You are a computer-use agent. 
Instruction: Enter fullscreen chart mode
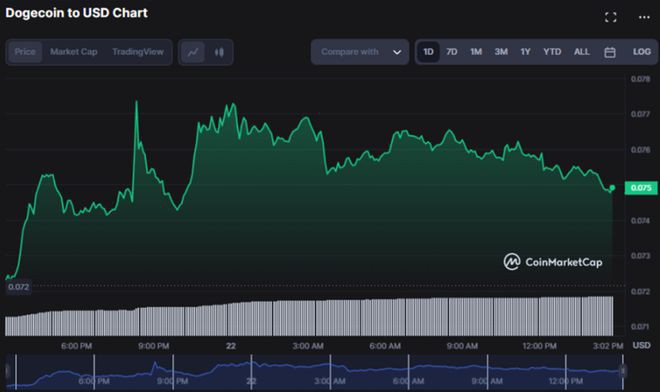pyautogui.click(x=610, y=17)
